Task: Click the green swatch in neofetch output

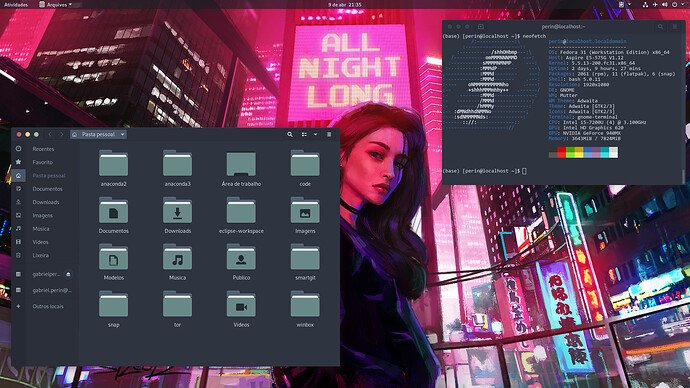Action: 570,152
